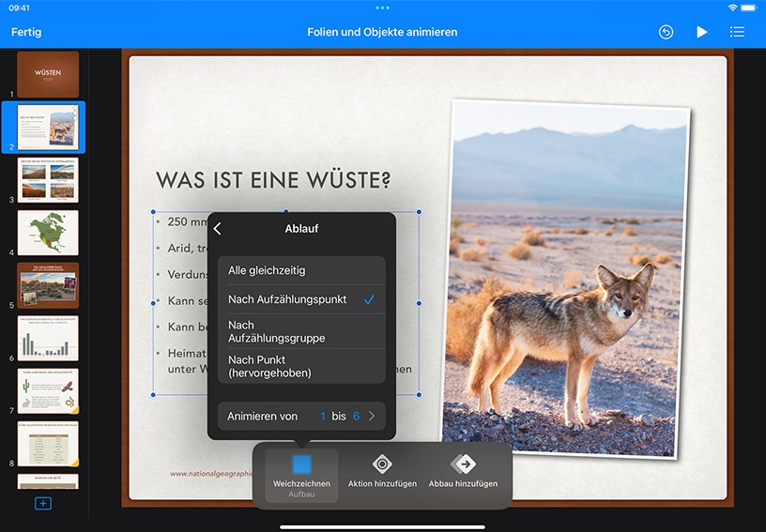The width and height of the screenshot is (766, 532).
Task: Click the Folien und Objekte animieren title
Action: (382, 32)
